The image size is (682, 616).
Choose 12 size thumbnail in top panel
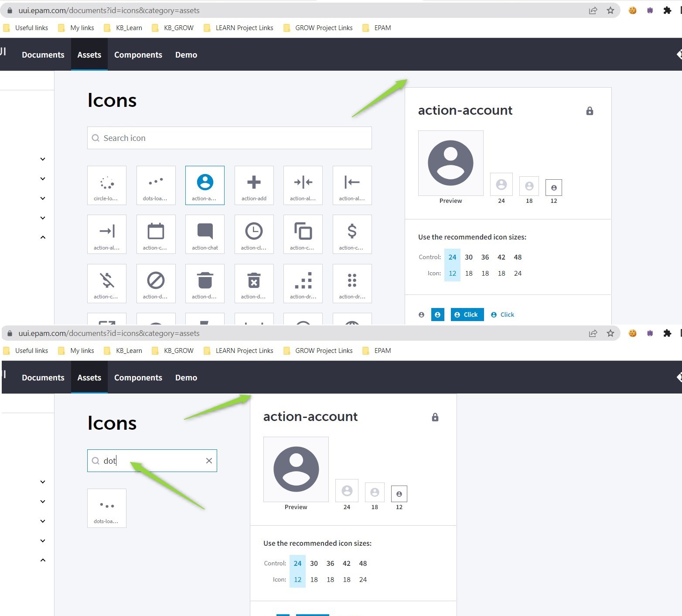[x=554, y=188]
